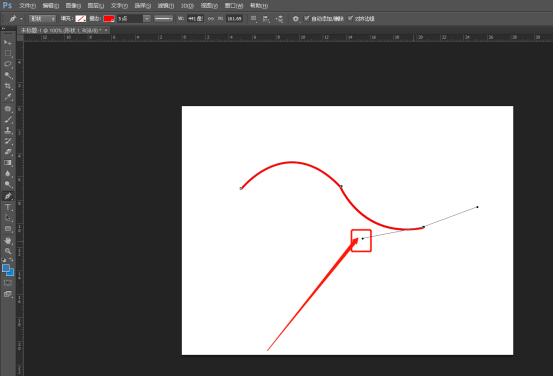
Task: Select the Lasso tool
Action: click(8, 64)
